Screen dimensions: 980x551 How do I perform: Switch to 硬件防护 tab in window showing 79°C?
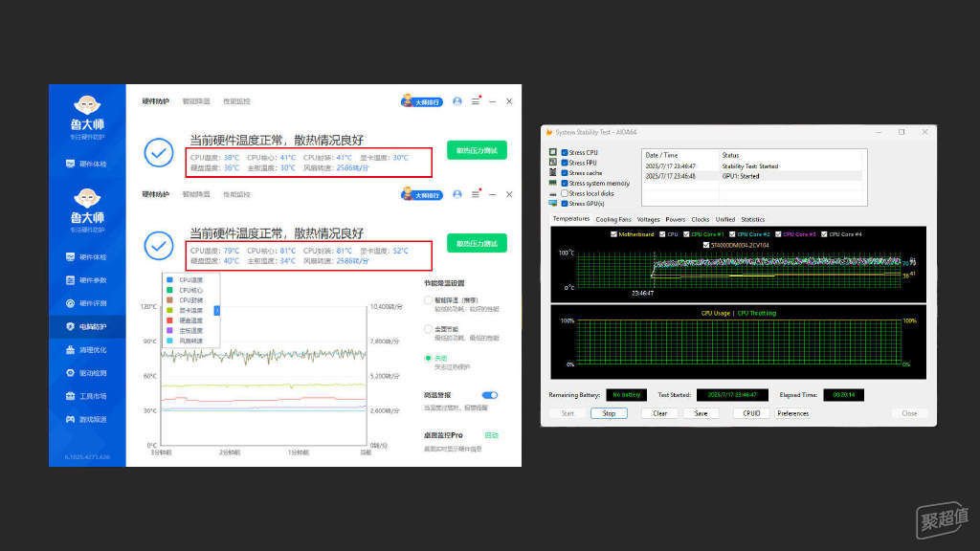155,194
